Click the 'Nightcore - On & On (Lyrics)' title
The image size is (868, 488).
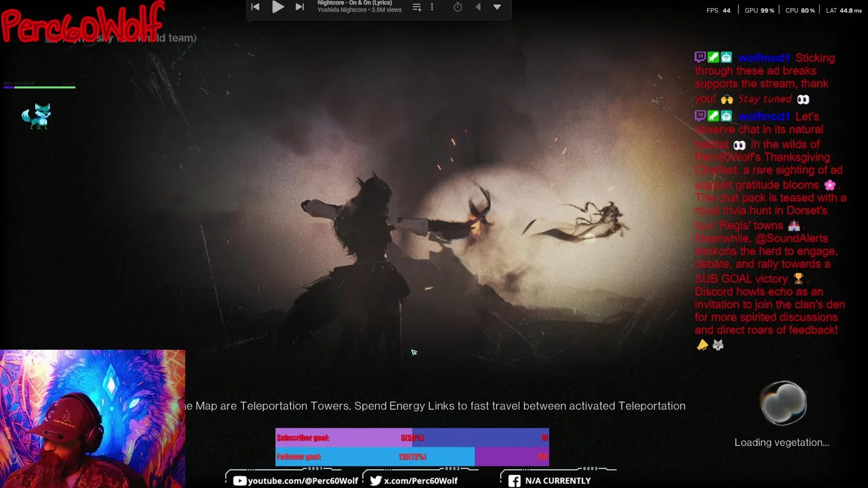355,3
